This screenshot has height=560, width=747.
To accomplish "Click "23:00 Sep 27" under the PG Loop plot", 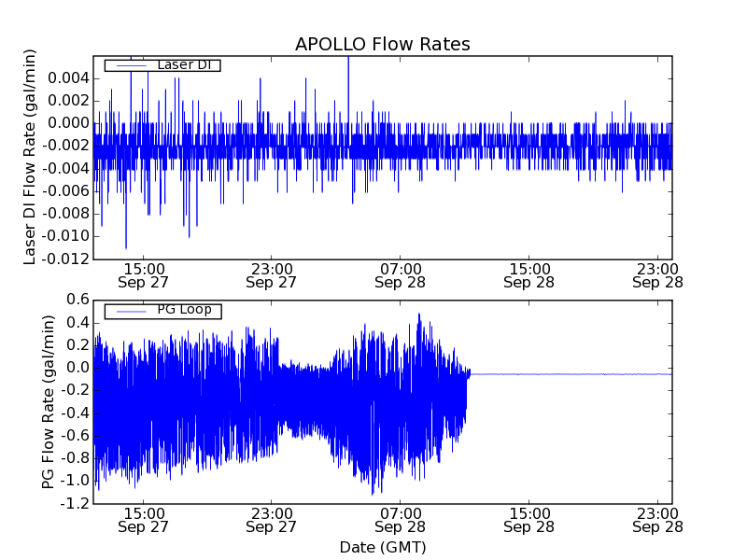I will (272, 521).
